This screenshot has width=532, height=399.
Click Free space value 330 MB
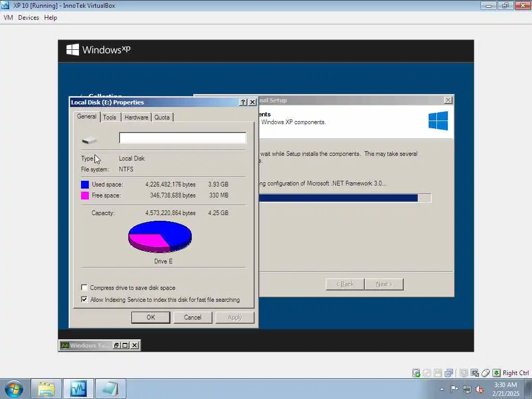(x=219, y=195)
